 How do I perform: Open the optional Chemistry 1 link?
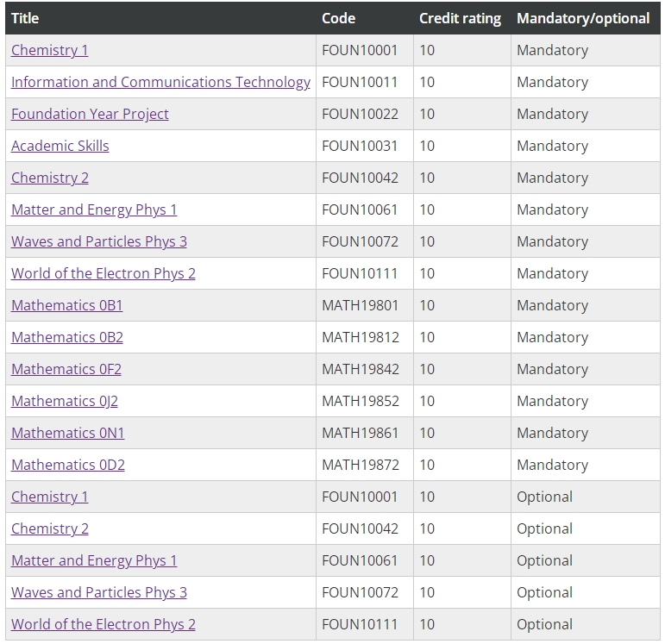click(50, 497)
